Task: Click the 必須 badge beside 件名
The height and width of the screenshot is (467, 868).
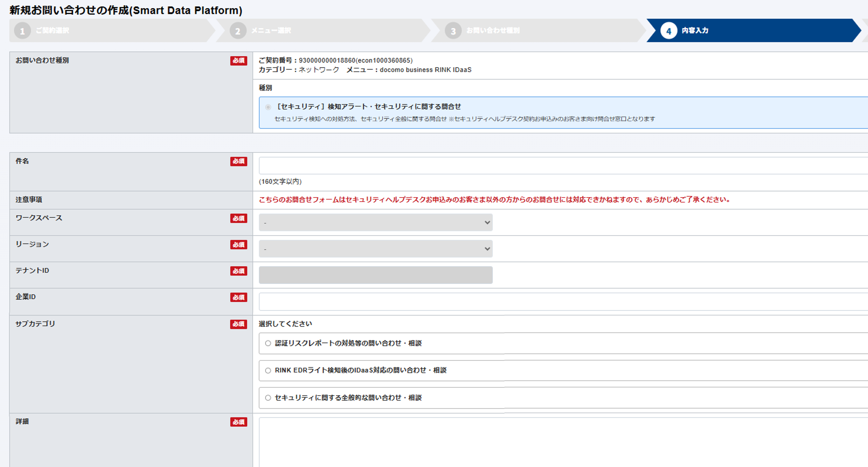Action: 239,161
